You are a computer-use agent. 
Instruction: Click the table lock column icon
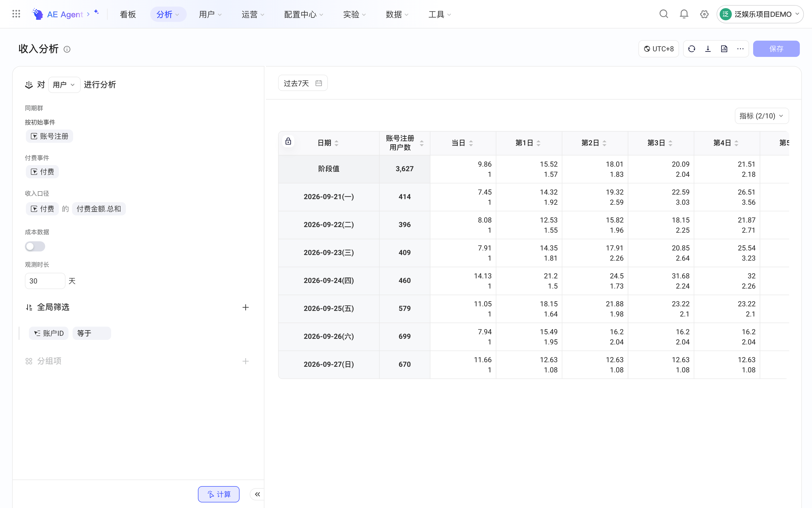click(x=288, y=141)
